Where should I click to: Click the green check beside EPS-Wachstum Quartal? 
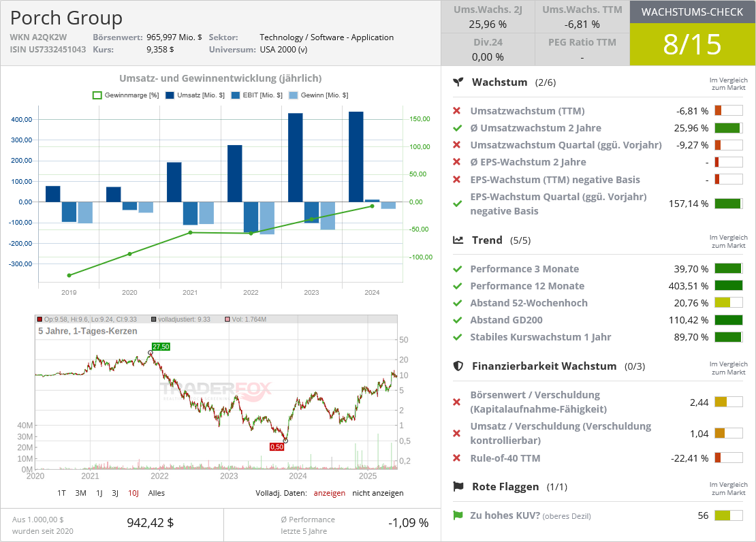pos(458,204)
